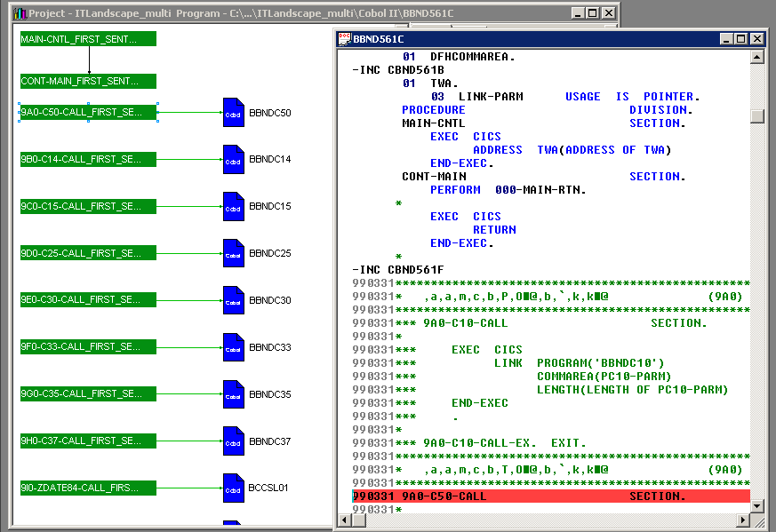776x532 pixels.
Task: Select the 9A0-C50-CALL_FIRST_SE node
Action: (x=88, y=112)
